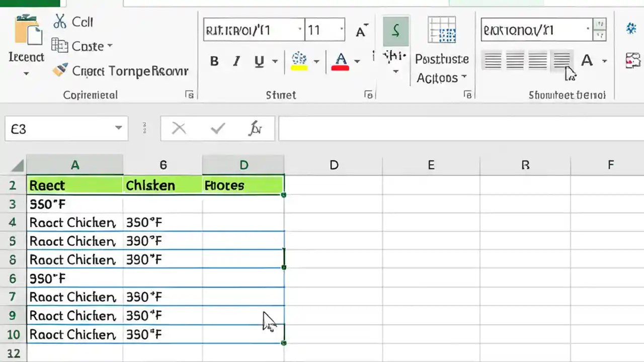Apply the red Font Color
This screenshot has height=362, width=644.
[341, 61]
